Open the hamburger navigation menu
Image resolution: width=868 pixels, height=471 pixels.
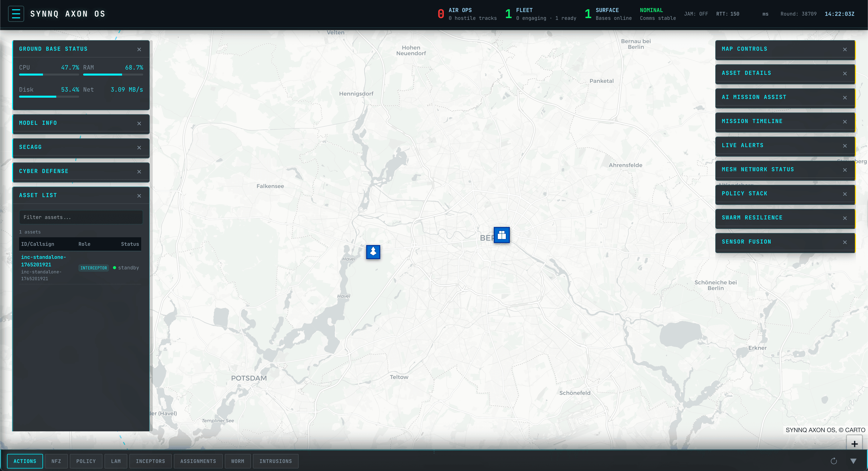16,14
